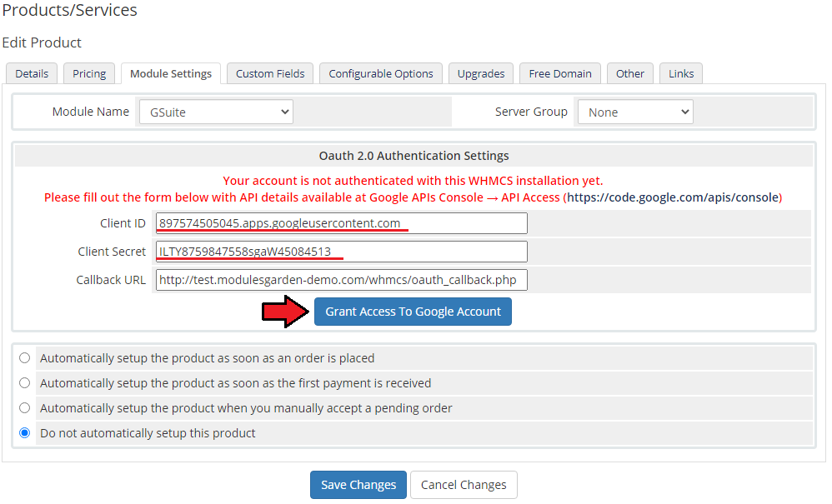832x504 pixels.
Task: Open the Details tab
Action: click(32, 73)
